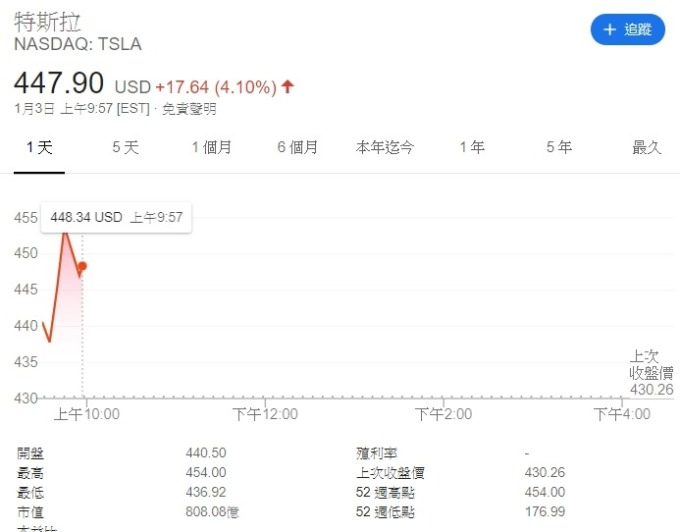Screen dimensions: 680x532
Task: Click the 下午2:00 axis label
Action: point(443,414)
